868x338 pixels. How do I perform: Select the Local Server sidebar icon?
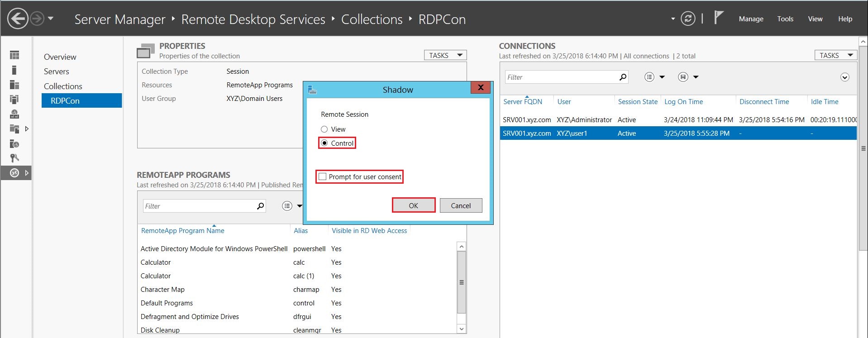pos(14,70)
